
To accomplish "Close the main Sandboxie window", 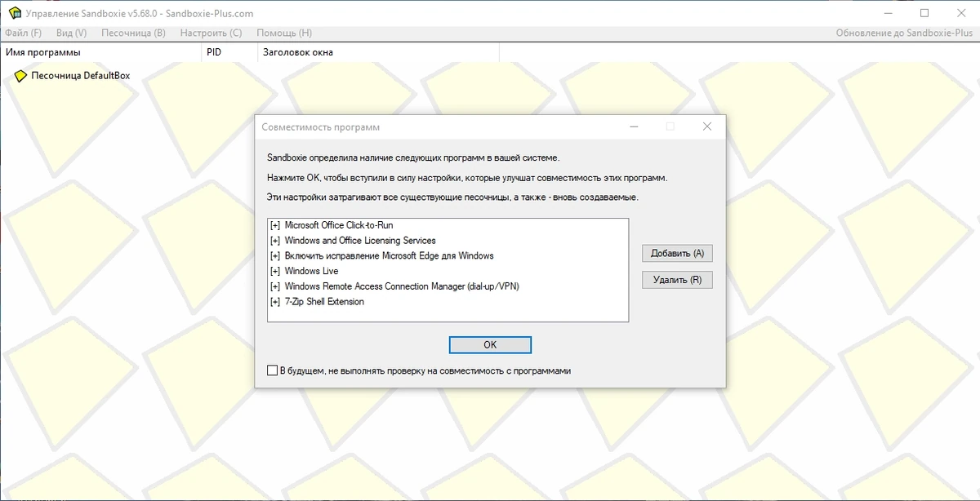I will 961,13.
